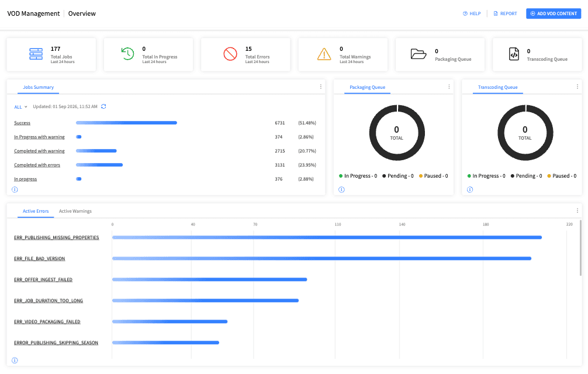Image resolution: width=588 pixels, height=374 pixels.
Task: Switch to the Active Warnings tab
Action: coord(75,212)
